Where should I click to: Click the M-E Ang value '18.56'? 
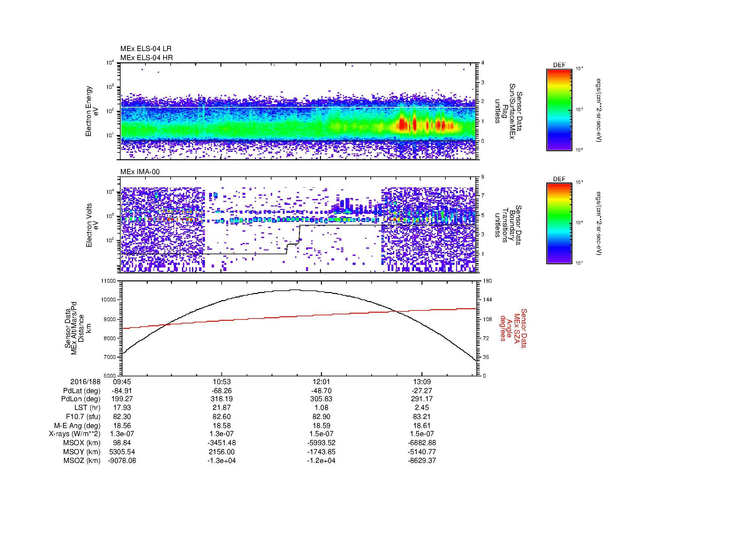coord(122,426)
